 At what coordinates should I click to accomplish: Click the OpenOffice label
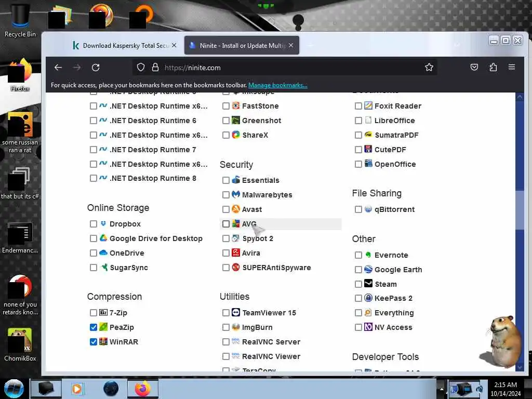pyautogui.click(x=395, y=164)
